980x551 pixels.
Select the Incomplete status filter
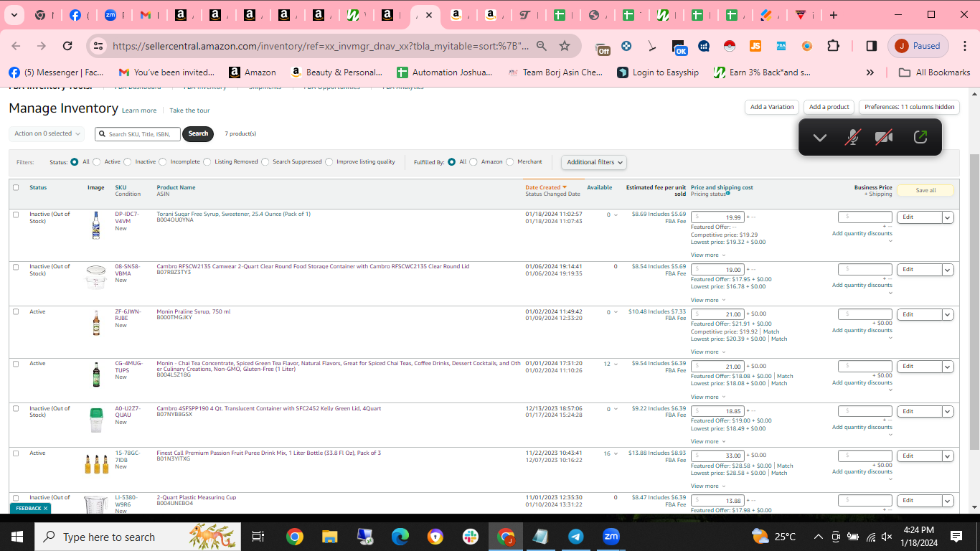(x=163, y=162)
